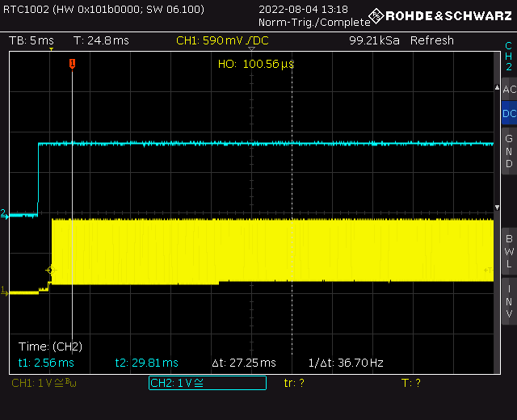This screenshot has width=517, height=420.
Task: Toggle GND coupling in side menu
Action: coord(509,151)
